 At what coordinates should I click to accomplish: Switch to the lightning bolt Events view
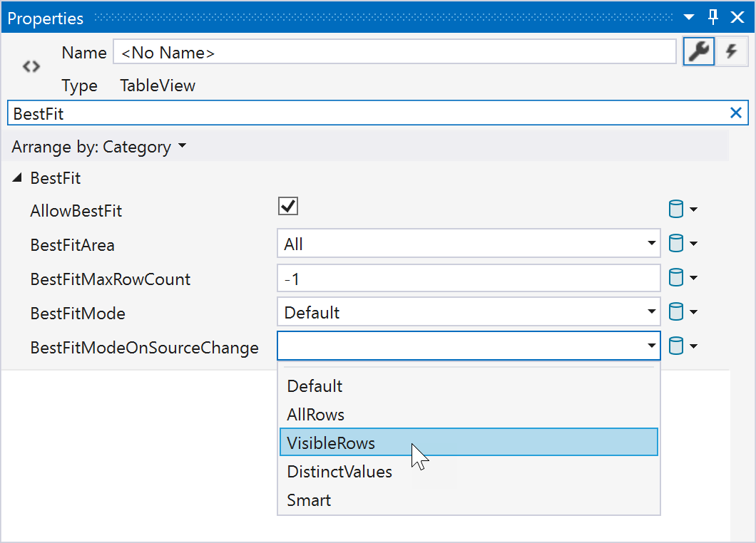731,52
